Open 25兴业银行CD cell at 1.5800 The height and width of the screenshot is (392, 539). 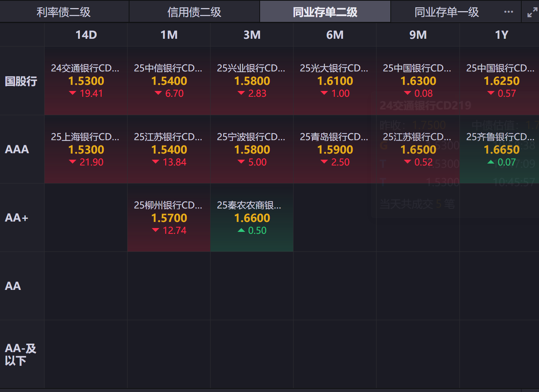(252, 81)
